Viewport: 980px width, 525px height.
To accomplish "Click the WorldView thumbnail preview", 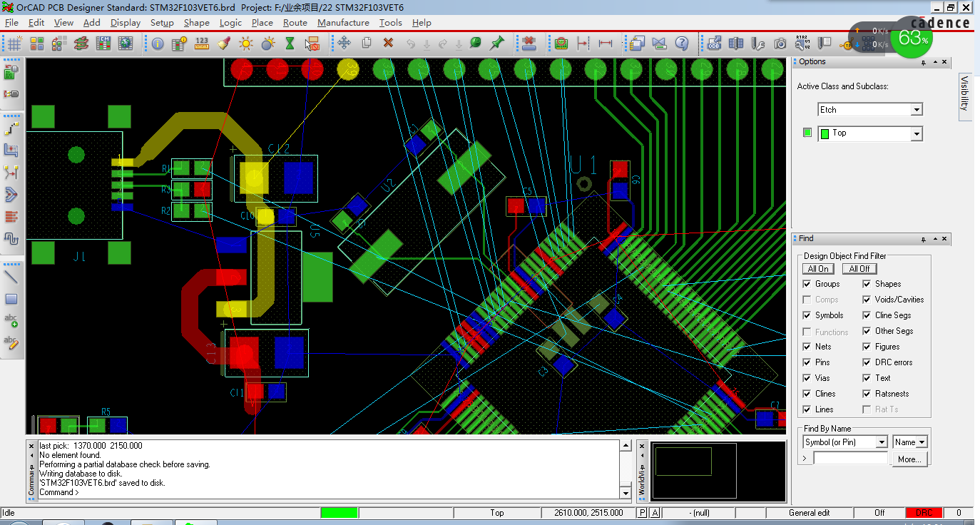I will pos(717,470).
